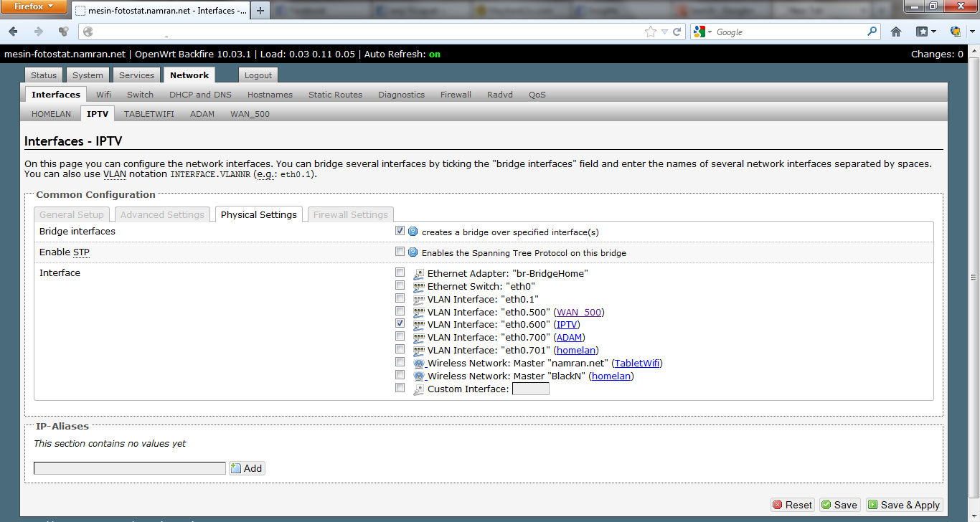Screen dimensions: 980x522
Task: Click the IP-Aliases name input field
Action: 130,468
